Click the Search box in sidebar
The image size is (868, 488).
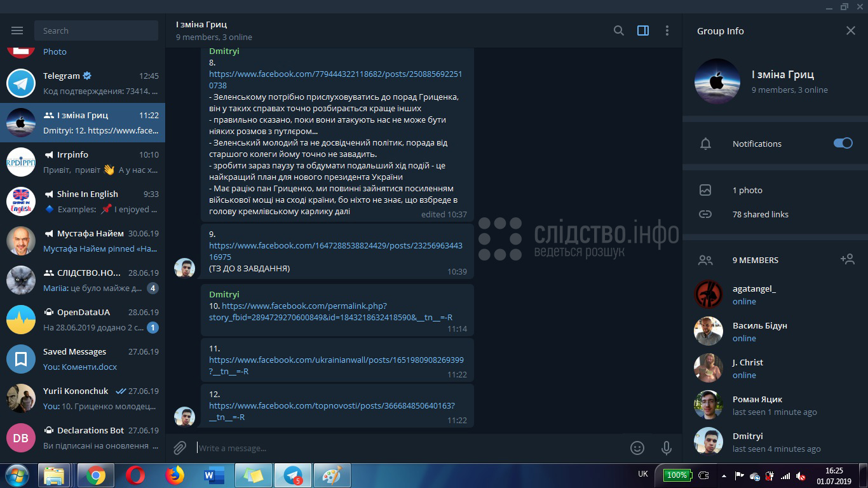pos(97,30)
